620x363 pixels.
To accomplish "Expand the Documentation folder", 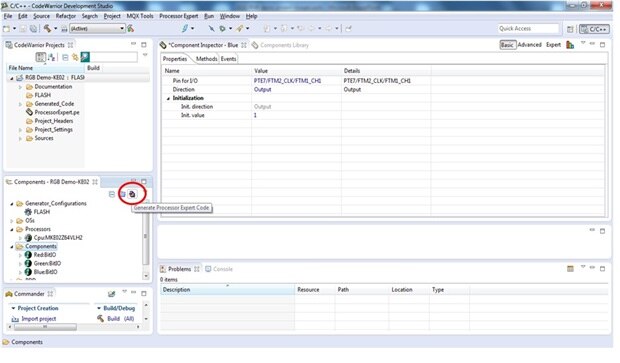I will point(20,87).
